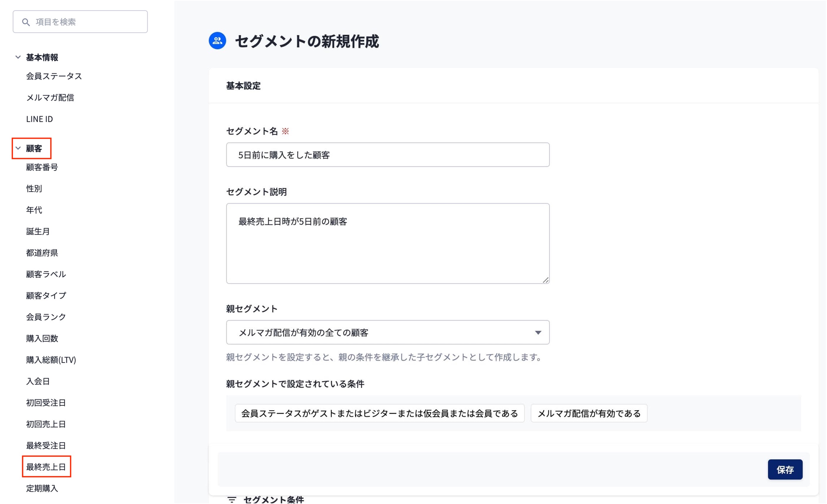Collapse the 顧客 section chevron

click(x=18, y=148)
